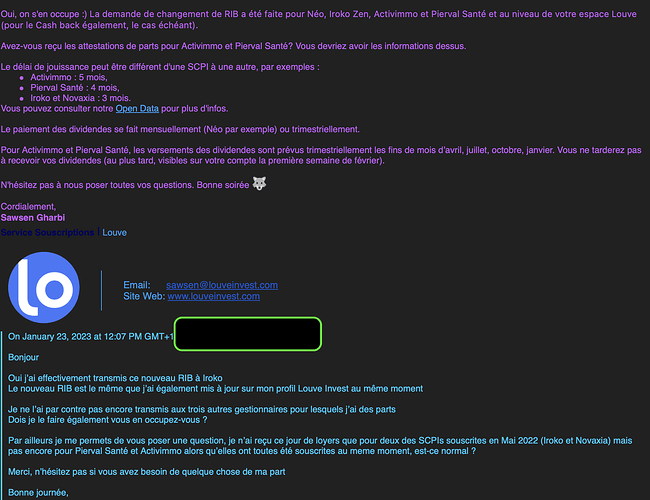This screenshot has width=650, height=500.
Task: Click the blue Louve logo image
Action: click(44, 287)
